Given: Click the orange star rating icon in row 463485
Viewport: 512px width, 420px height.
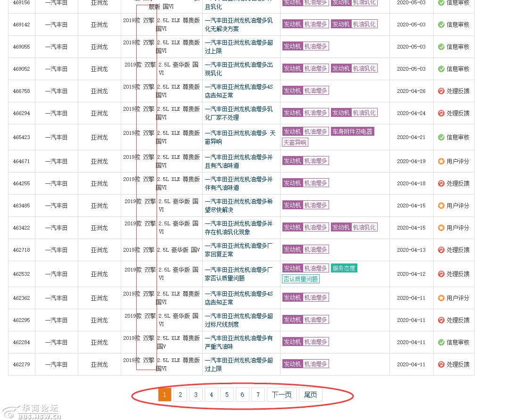Looking at the screenshot, I should pos(441,206).
